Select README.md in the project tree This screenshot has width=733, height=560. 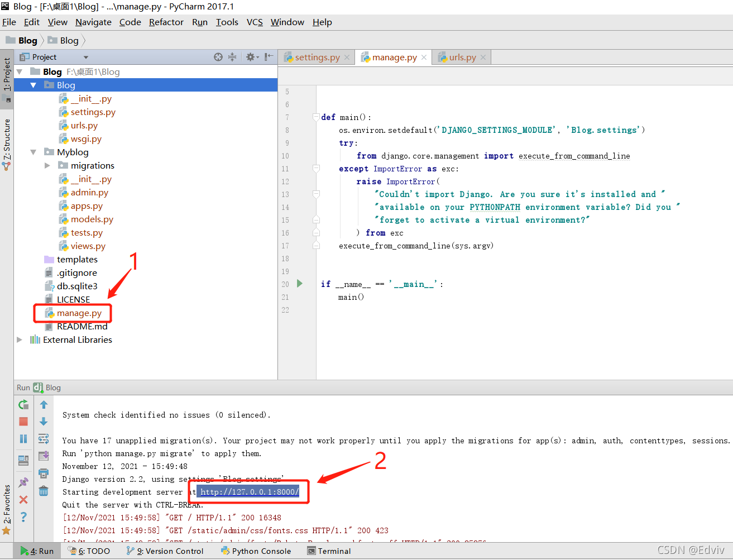click(x=82, y=327)
